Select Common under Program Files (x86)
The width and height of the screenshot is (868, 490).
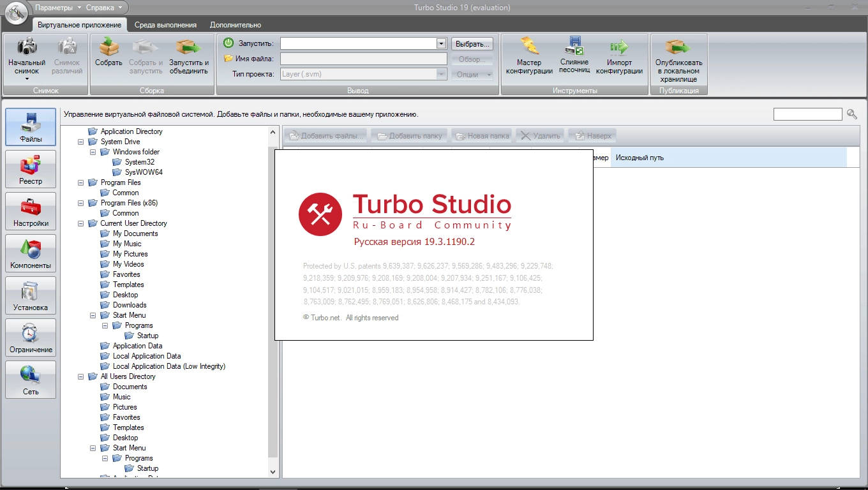126,213
